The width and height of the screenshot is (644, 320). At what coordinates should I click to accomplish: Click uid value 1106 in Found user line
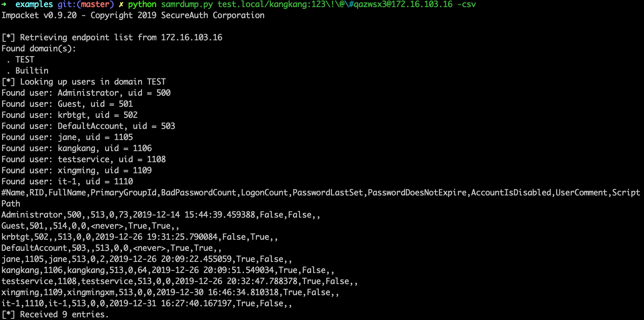pyautogui.click(x=142, y=148)
